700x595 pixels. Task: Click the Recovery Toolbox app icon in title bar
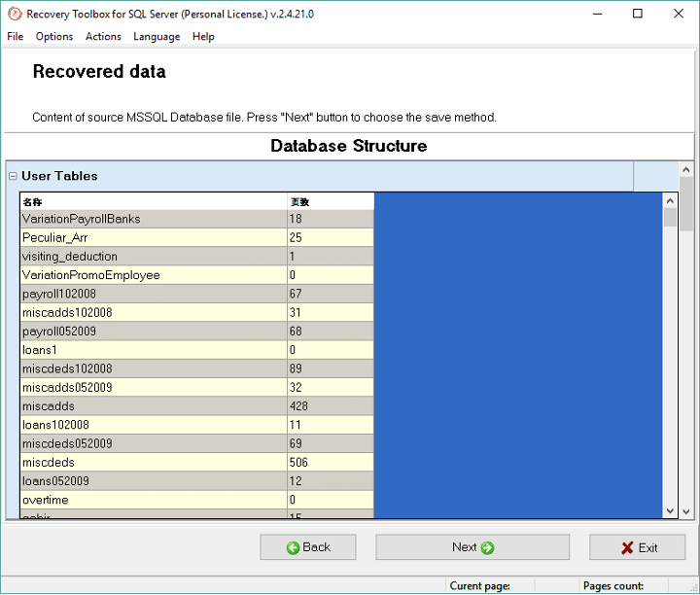coord(15,14)
